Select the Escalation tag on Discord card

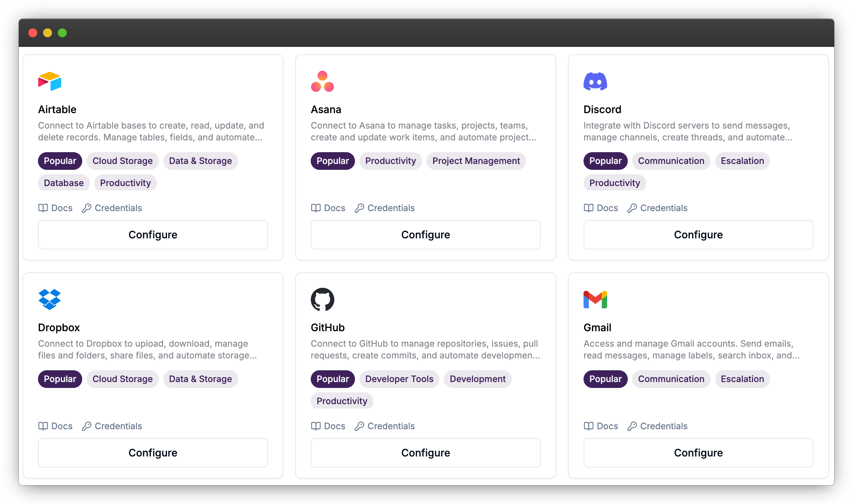(742, 161)
